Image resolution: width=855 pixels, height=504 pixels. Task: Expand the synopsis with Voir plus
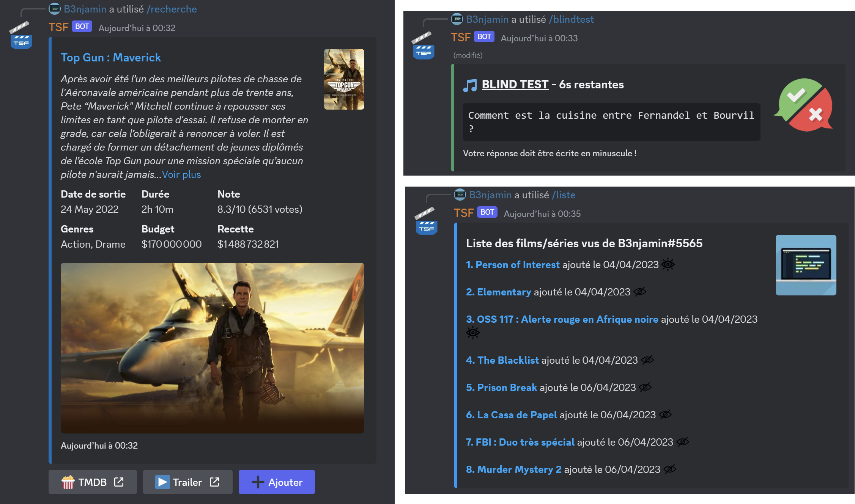tap(181, 174)
